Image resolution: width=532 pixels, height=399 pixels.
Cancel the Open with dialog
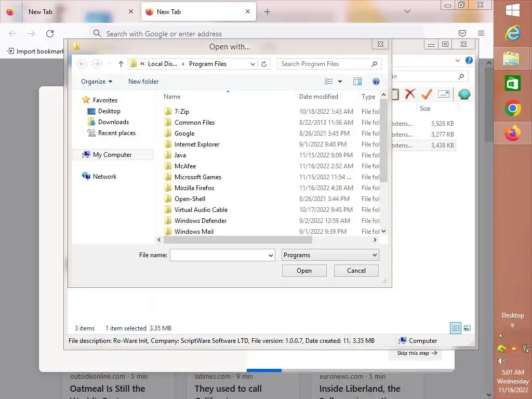pos(356,270)
